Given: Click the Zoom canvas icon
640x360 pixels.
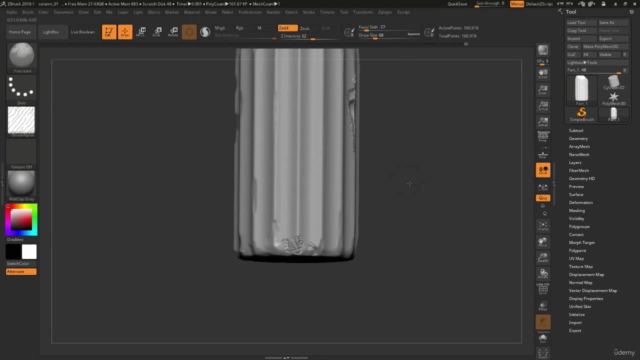Looking at the screenshot, I should tap(543, 90).
